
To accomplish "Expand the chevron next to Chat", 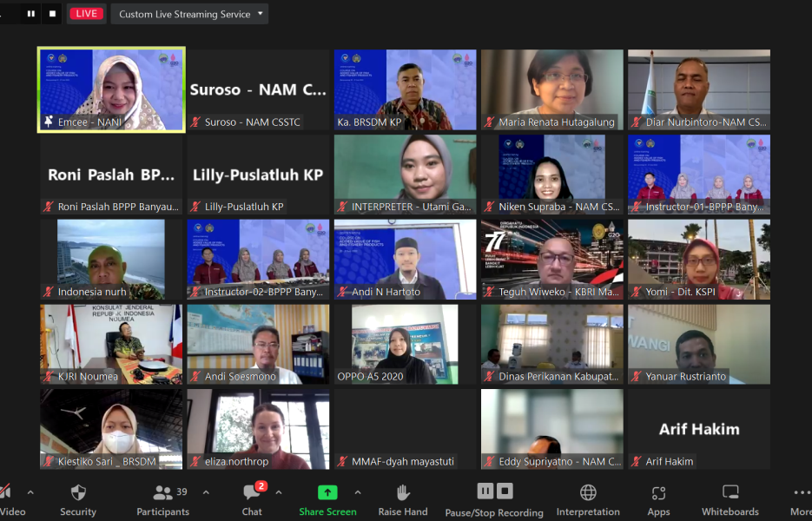I will coord(279,492).
